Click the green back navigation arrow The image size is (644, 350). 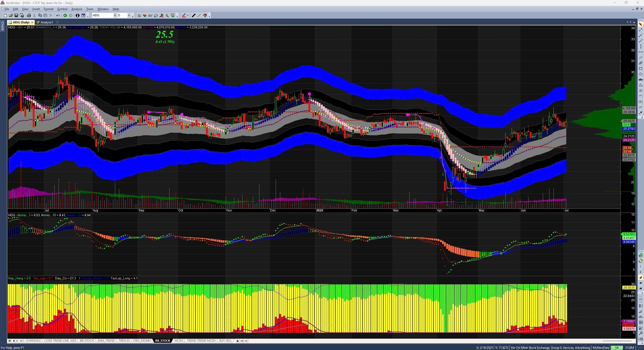click(x=65, y=16)
